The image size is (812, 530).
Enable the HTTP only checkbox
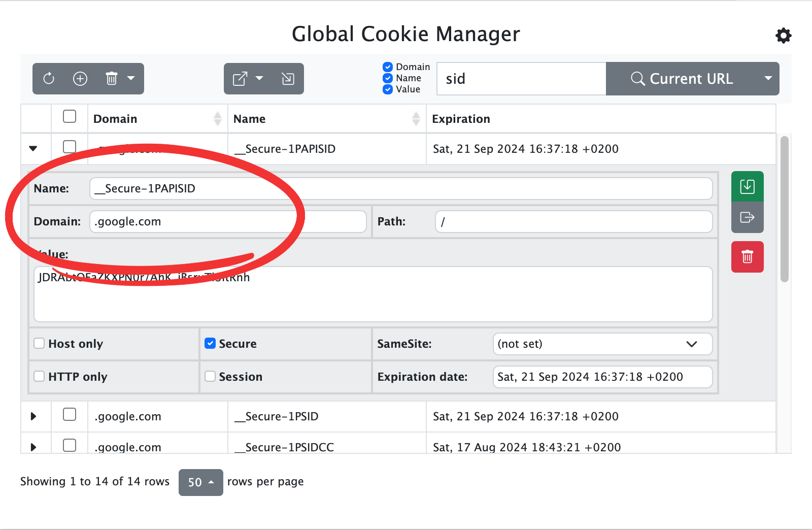tap(39, 377)
